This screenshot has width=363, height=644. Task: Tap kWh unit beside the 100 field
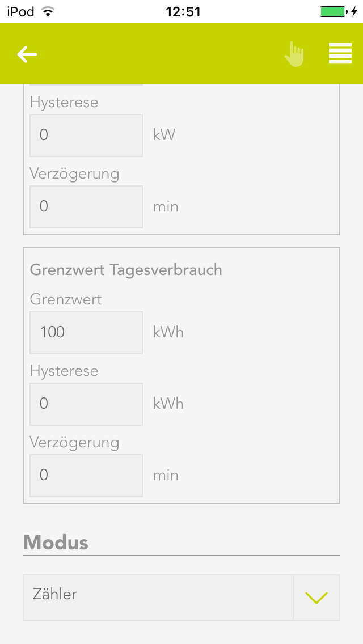pos(168,332)
